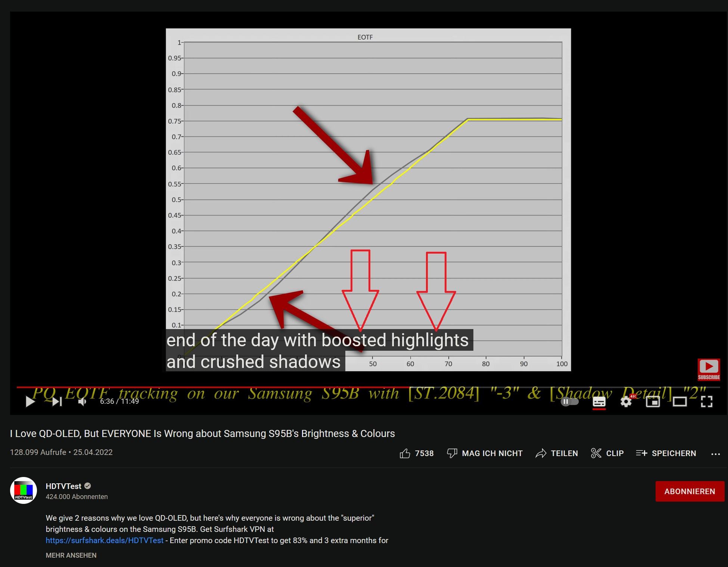Mute the video volume
The height and width of the screenshot is (567, 728).
point(83,402)
